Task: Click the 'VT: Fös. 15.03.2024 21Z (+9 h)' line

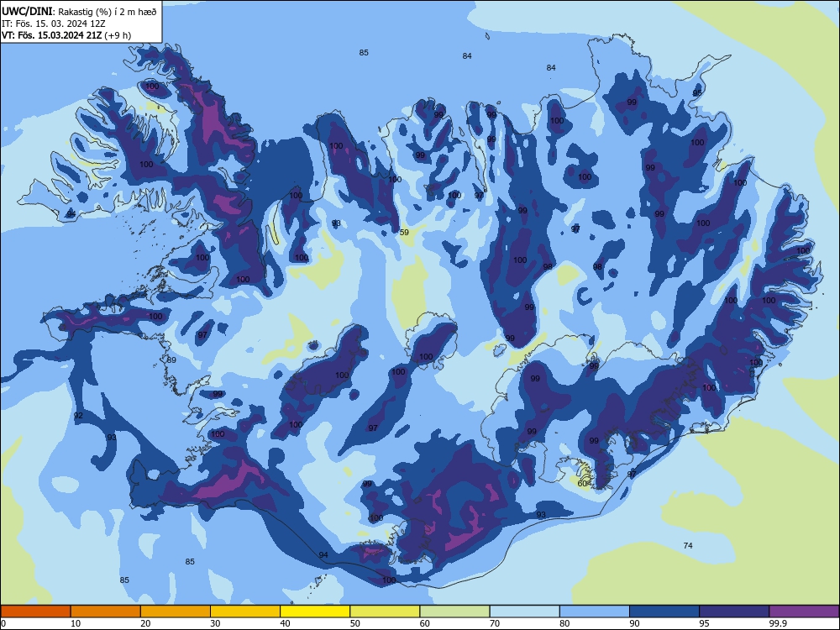Action: pyautogui.click(x=66, y=35)
